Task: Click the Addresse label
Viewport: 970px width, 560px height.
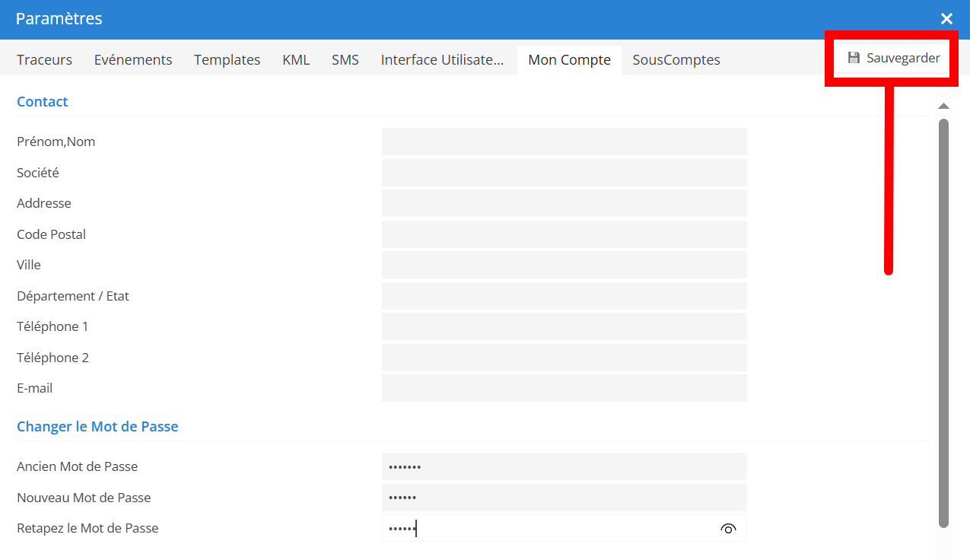Action: click(x=44, y=203)
